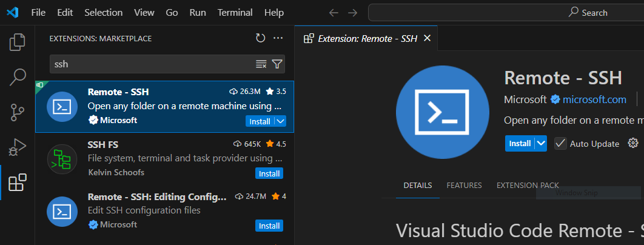Switch to the FEATURES tab

pyautogui.click(x=464, y=186)
